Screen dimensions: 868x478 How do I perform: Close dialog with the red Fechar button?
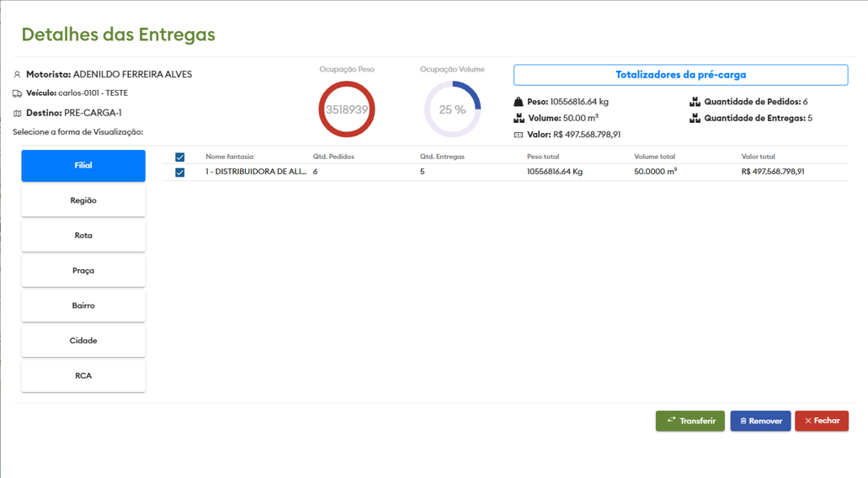822,421
